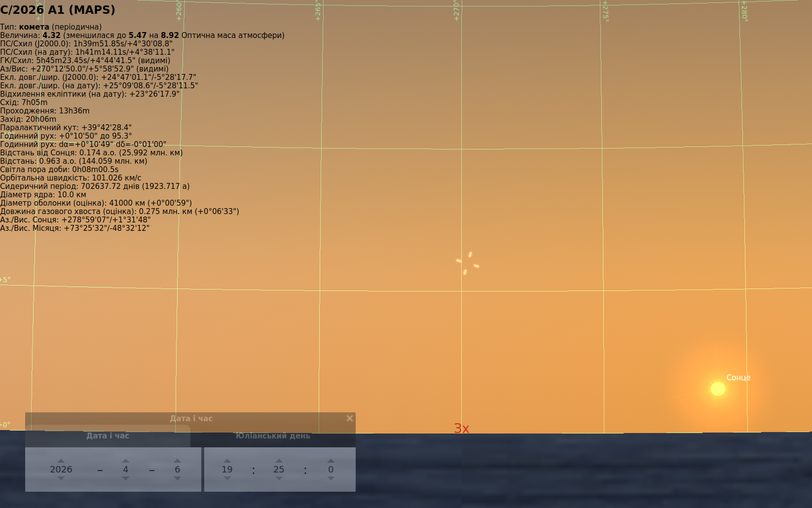Switch to the Юліанський день tab
This screenshot has height=508, width=812.
[273, 436]
